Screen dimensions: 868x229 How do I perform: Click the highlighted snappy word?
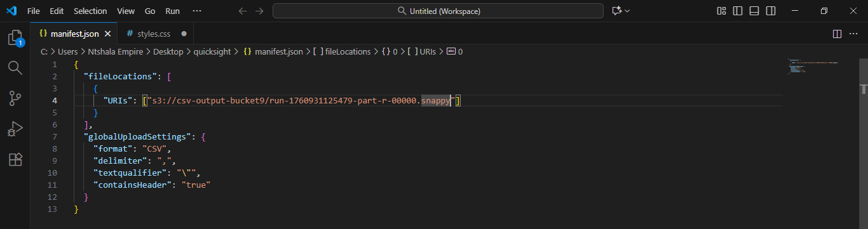(435, 100)
